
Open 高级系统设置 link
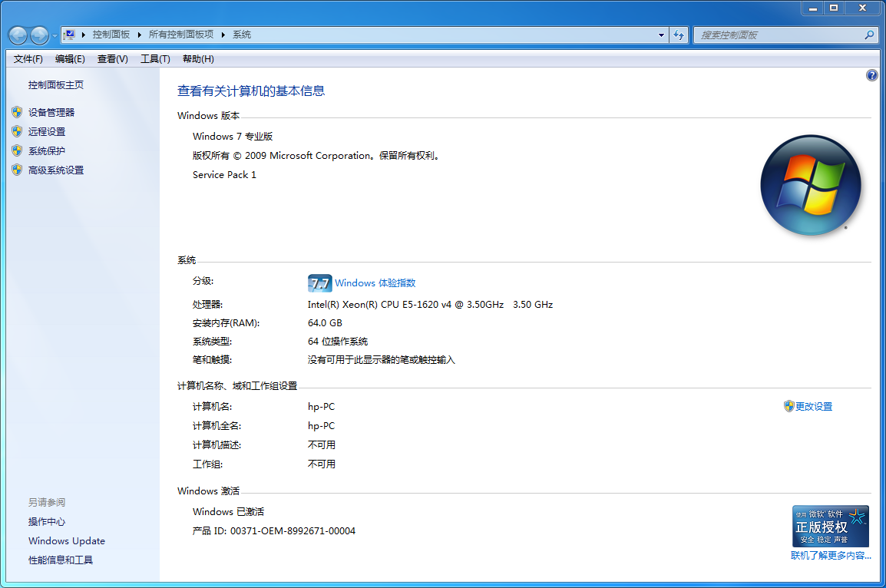pos(56,170)
